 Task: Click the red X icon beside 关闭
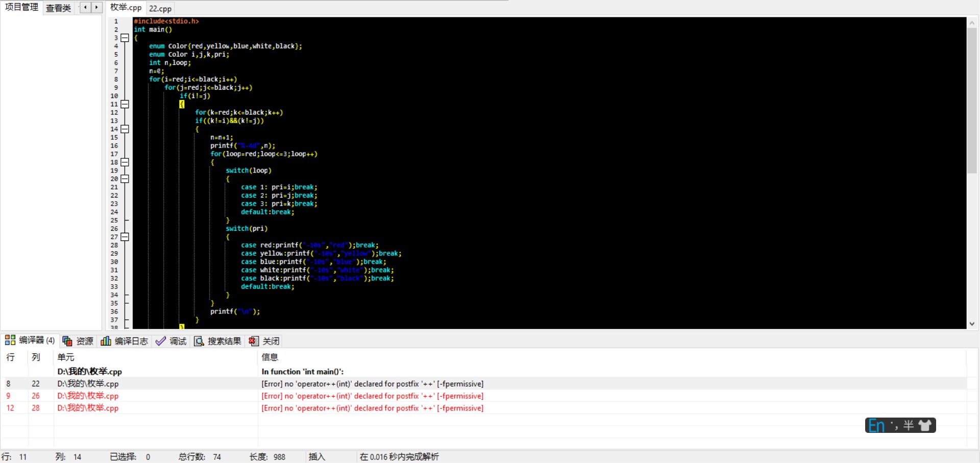[254, 341]
